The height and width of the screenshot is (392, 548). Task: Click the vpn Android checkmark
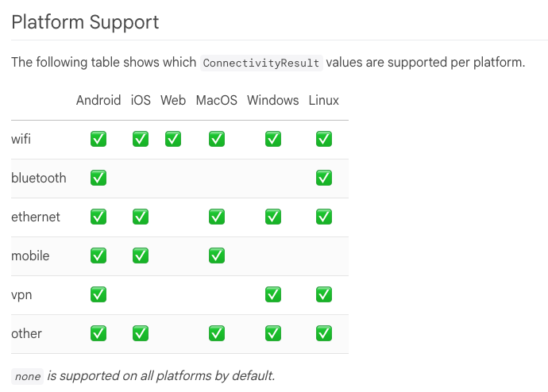click(x=98, y=294)
